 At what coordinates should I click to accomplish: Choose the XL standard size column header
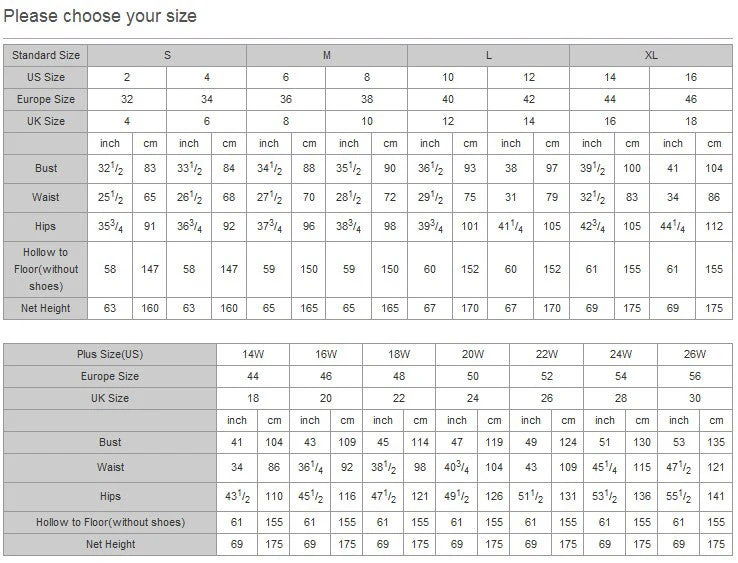click(651, 55)
